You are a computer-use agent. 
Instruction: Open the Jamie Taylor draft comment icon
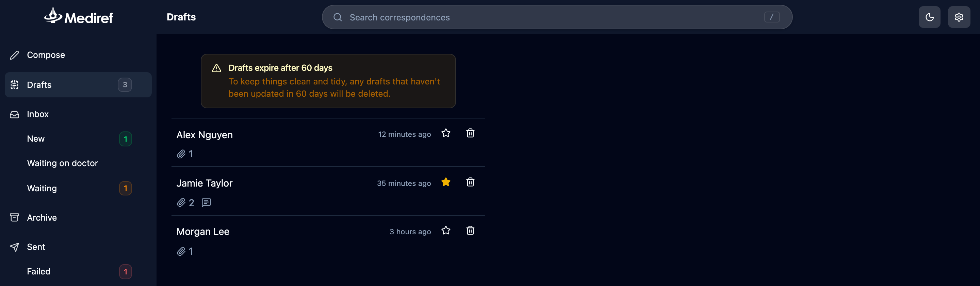(206, 202)
